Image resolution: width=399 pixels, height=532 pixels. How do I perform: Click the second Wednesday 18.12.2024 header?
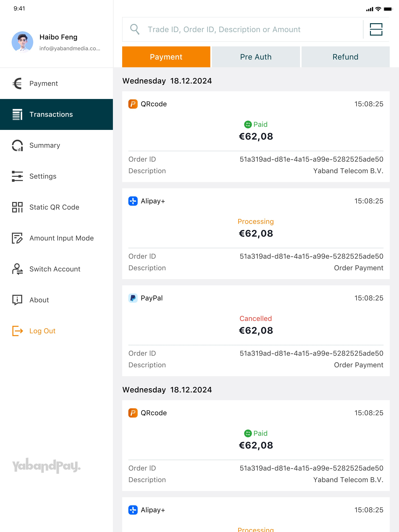[167, 390]
